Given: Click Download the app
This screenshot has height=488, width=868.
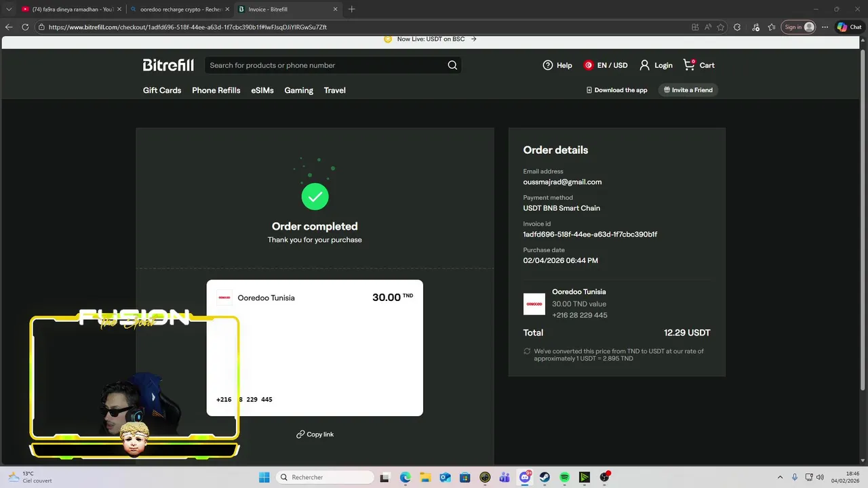Looking at the screenshot, I should (x=616, y=90).
